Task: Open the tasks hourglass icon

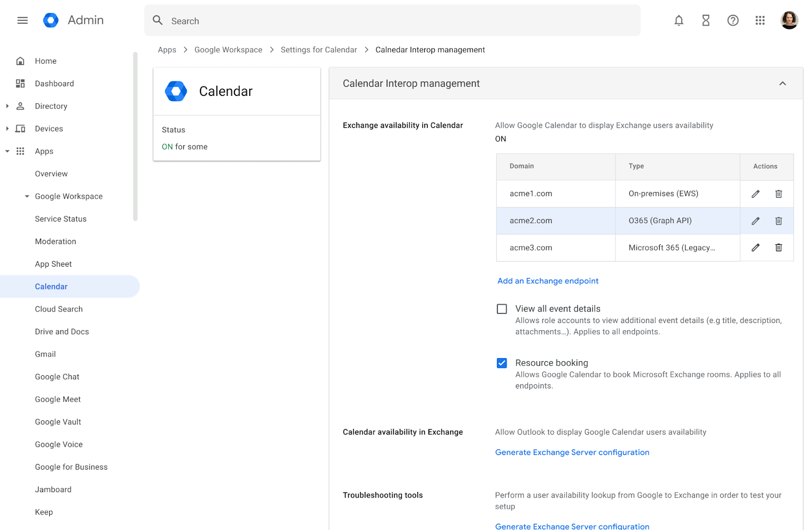Action: tap(705, 20)
